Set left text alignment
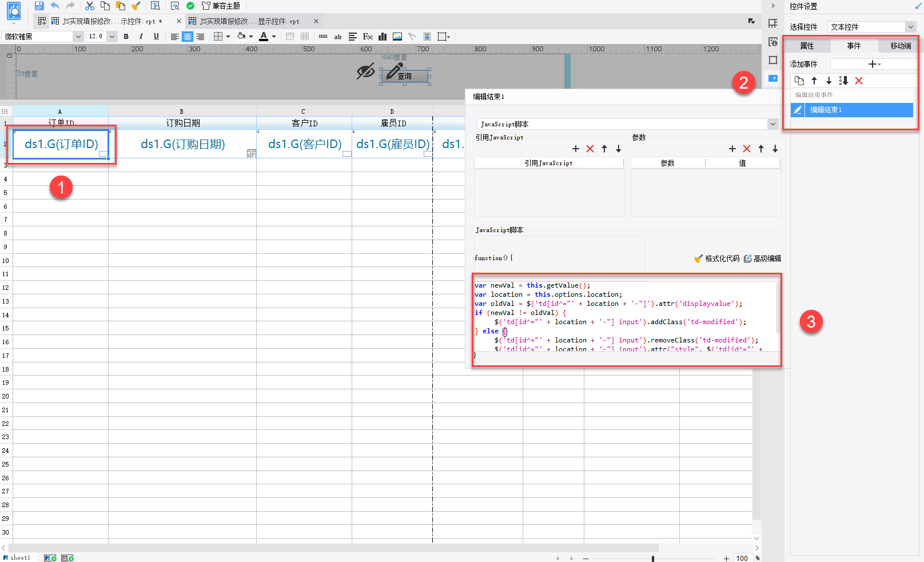The image size is (924, 562). pos(175,37)
